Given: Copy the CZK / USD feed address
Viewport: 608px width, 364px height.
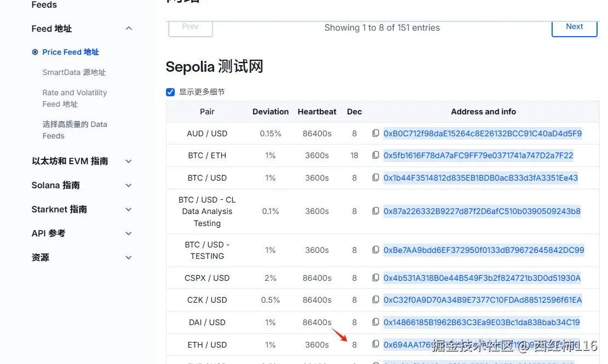Looking at the screenshot, I should click(x=376, y=300).
